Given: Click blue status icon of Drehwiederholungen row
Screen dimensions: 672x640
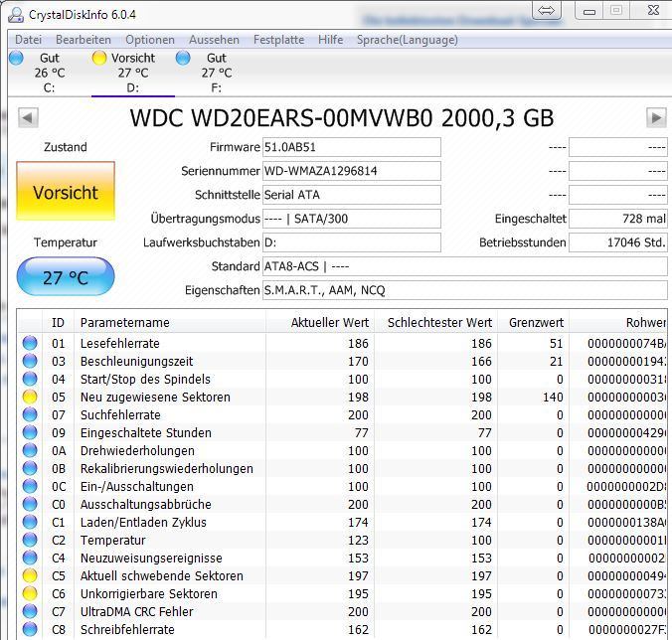Looking at the screenshot, I should 30,450.
